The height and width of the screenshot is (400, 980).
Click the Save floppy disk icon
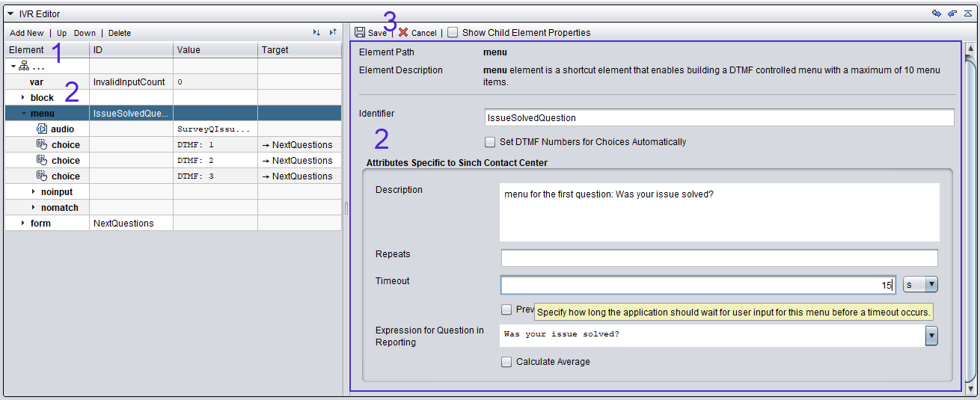point(360,33)
